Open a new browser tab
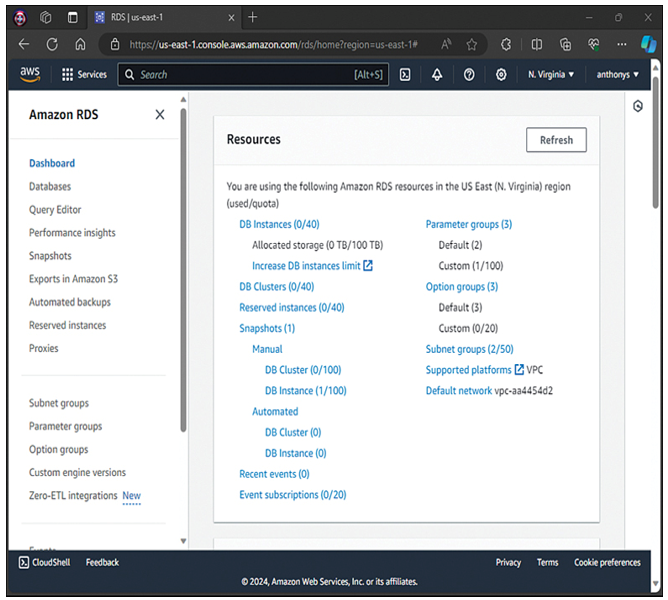This screenshot has width=668, height=600. tap(253, 17)
